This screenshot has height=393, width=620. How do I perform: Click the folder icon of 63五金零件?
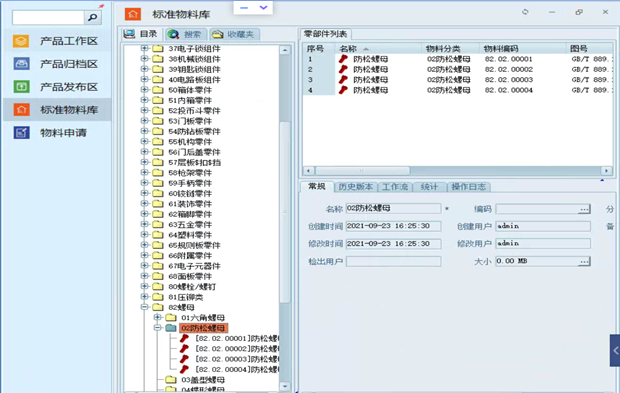click(x=158, y=224)
